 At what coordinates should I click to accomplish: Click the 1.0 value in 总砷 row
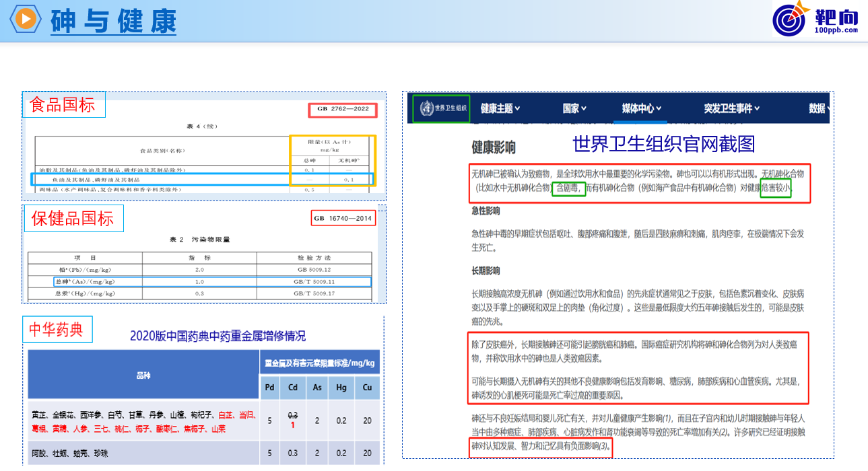(x=199, y=281)
